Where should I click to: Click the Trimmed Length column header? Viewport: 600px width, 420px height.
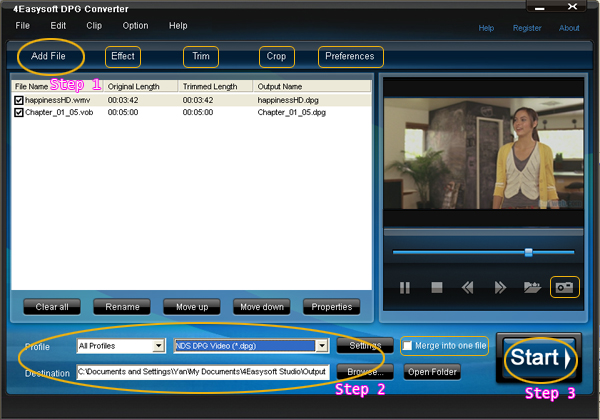pos(216,86)
